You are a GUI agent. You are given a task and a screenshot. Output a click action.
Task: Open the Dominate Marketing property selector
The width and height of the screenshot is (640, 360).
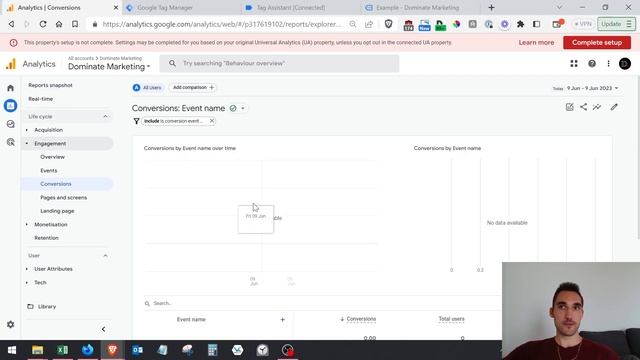(x=109, y=67)
